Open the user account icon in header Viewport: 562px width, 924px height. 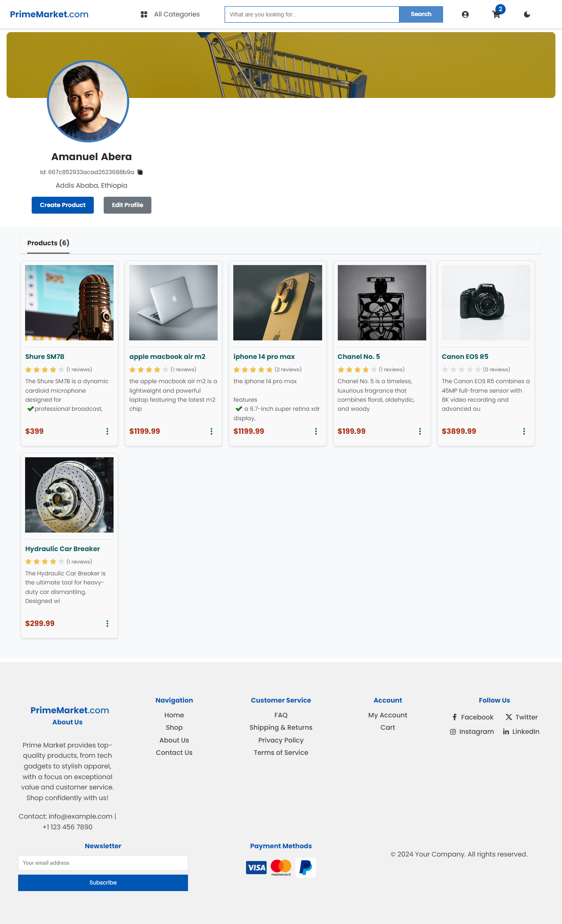coord(465,14)
